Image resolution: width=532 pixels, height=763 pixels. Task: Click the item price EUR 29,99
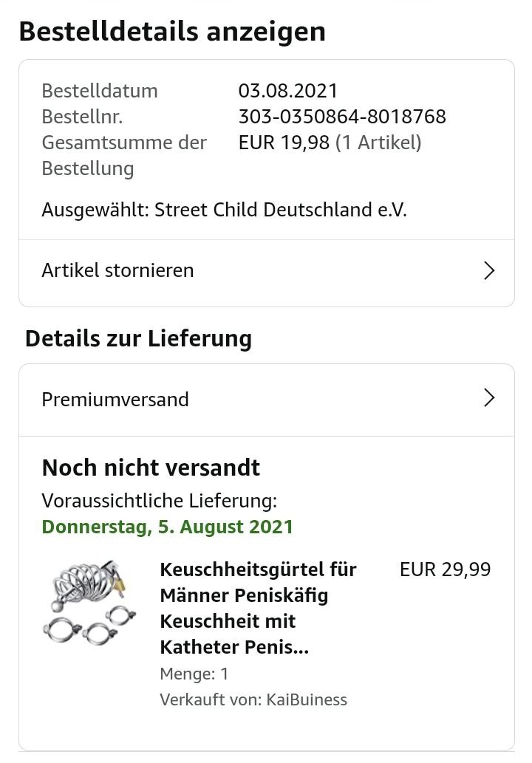click(x=445, y=569)
